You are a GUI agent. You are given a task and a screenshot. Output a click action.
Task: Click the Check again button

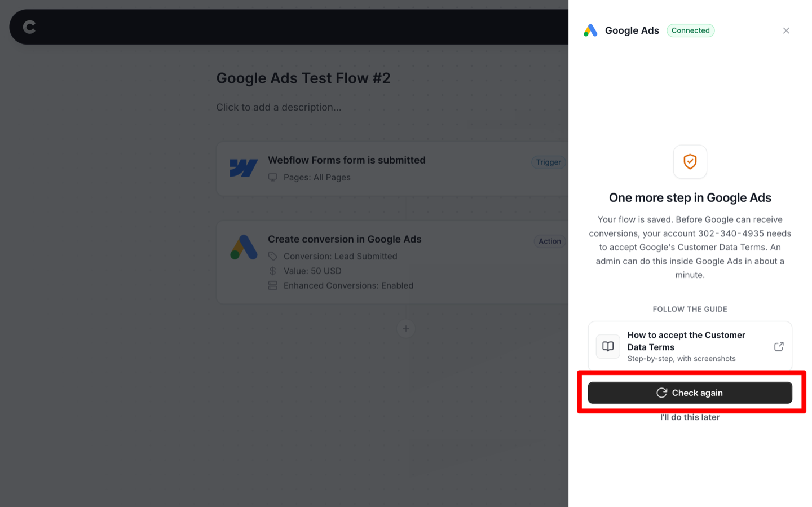coord(690,393)
